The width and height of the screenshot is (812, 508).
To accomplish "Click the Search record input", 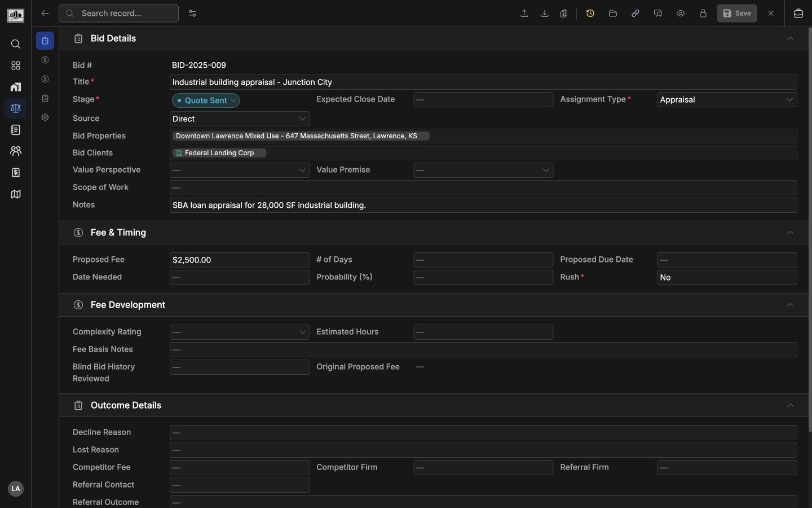I will coord(119,14).
